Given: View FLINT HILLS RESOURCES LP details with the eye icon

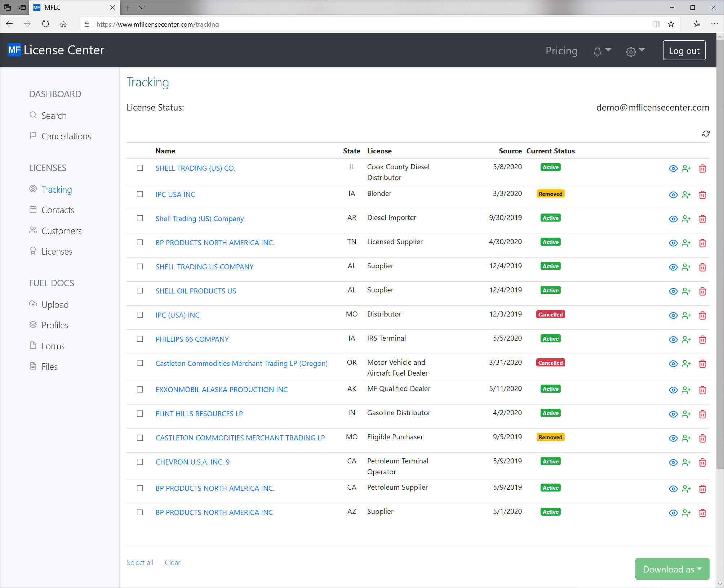Looking at the screenshot, I should click(x=673, y=414).
